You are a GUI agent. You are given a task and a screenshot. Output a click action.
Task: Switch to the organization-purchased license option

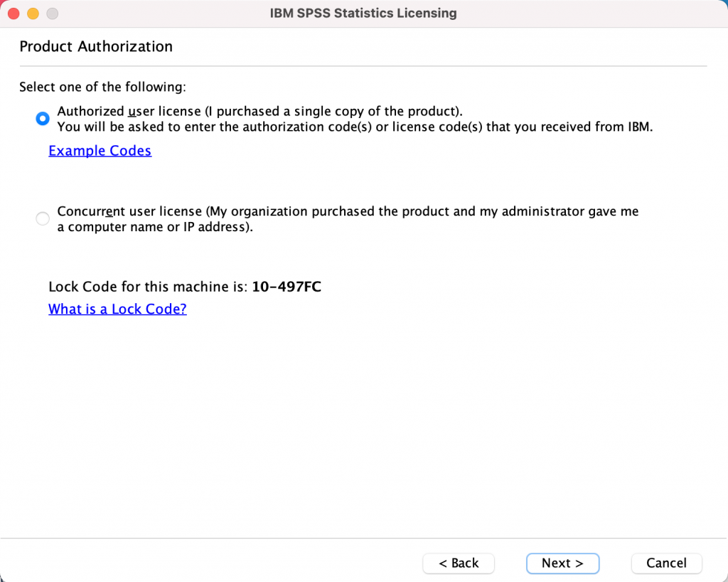click(42, 218)
